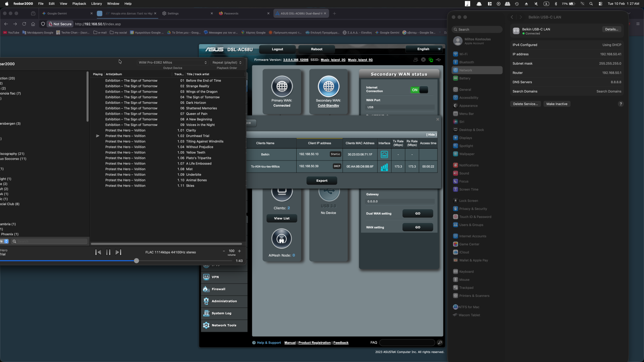
Task: Click the View List button
Action: point(282,218)
